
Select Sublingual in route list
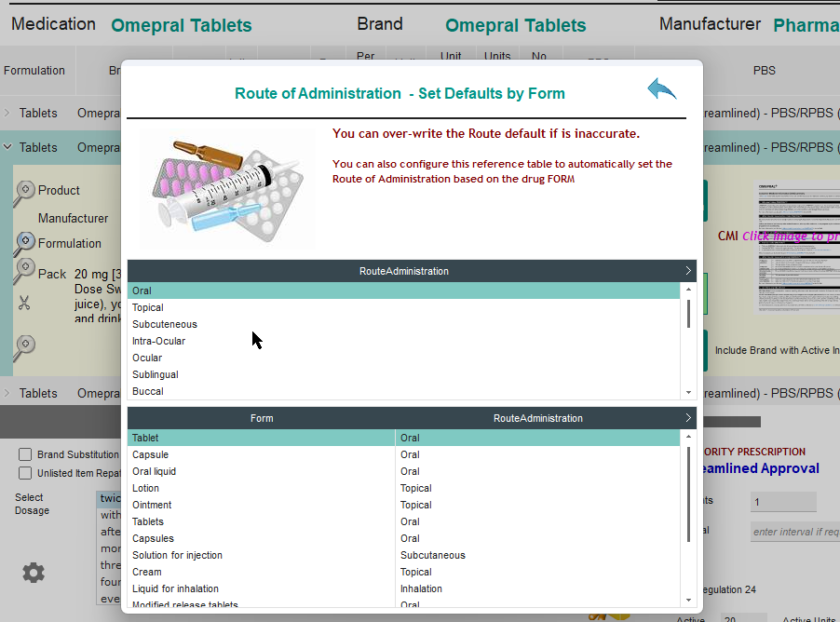(x=403, y=374)
